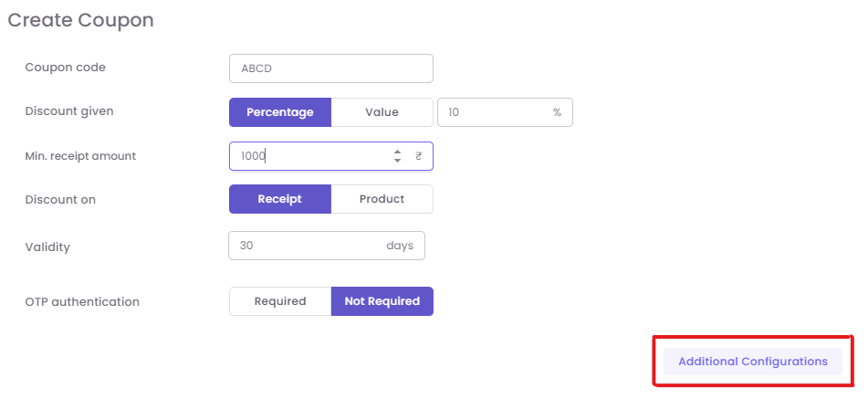Choose Receipt for Discount on

tap(279, 199)
